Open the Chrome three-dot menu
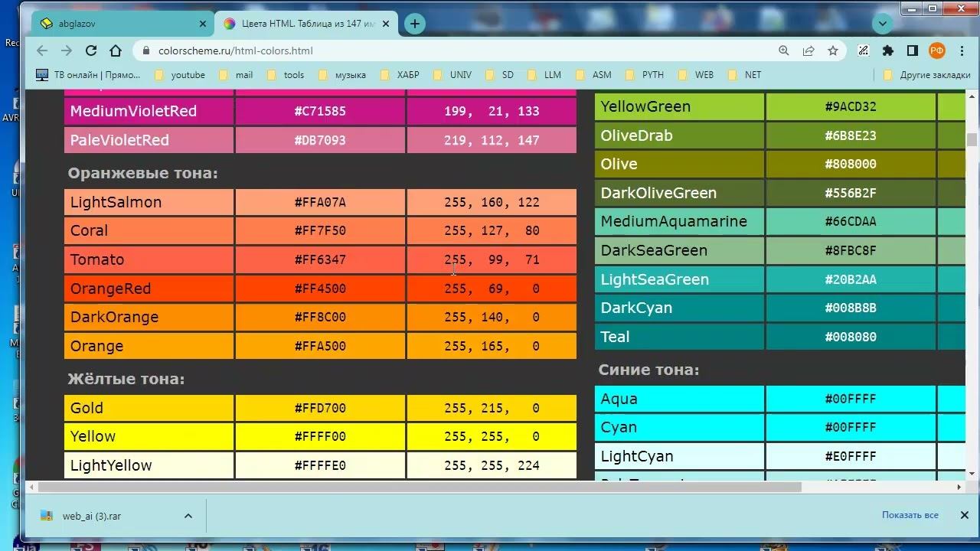This screenshot has width=980, height=551. pyautogui.click(x=961, y=51)
